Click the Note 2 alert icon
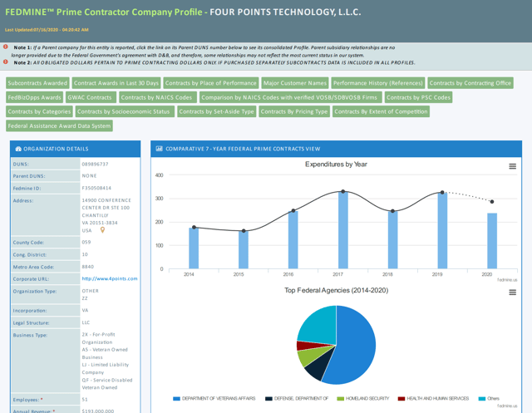532x413 pixels. point(6,61)
